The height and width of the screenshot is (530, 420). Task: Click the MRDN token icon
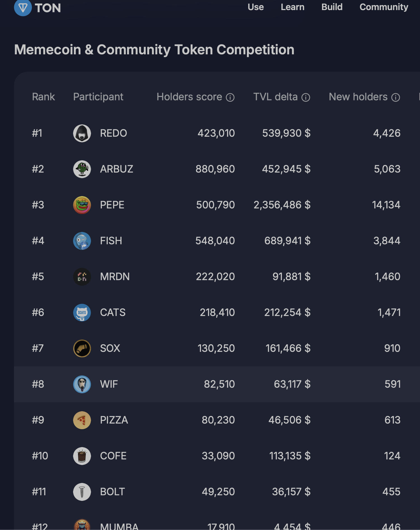pos(82,277)
